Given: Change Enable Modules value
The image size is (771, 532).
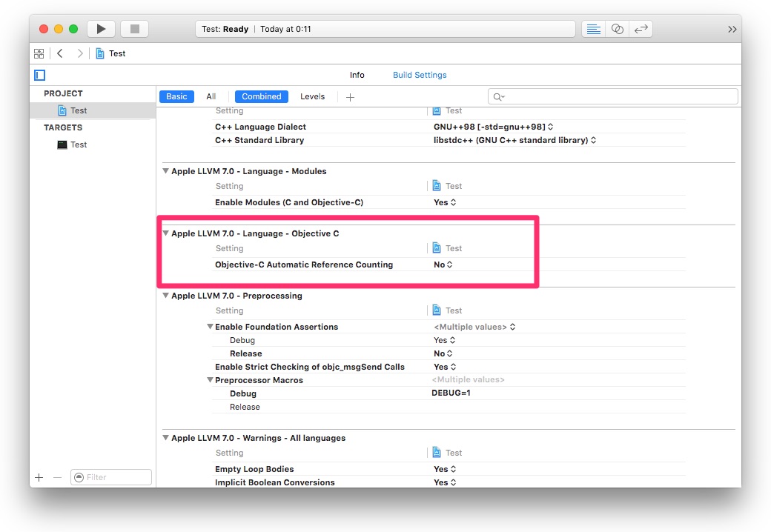Looking at the screenshot, I should pyautogui.click(x=445, y=202).
